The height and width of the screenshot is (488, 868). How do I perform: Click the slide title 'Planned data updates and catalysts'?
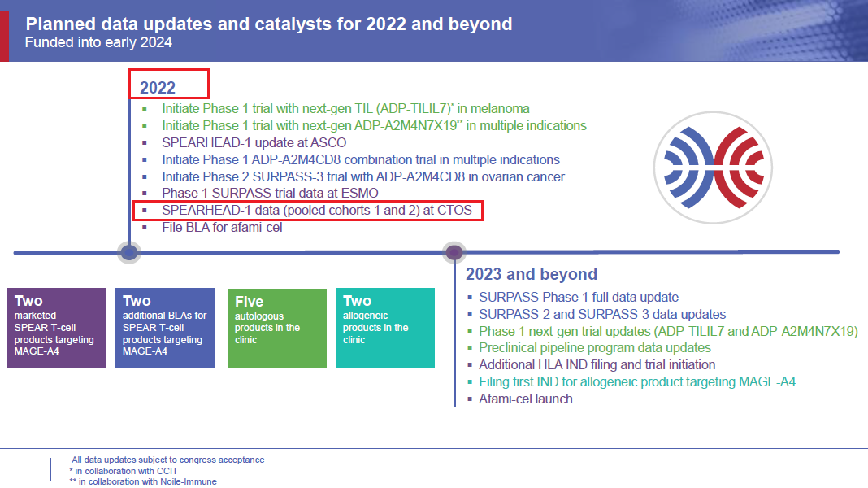click(269, 24)
